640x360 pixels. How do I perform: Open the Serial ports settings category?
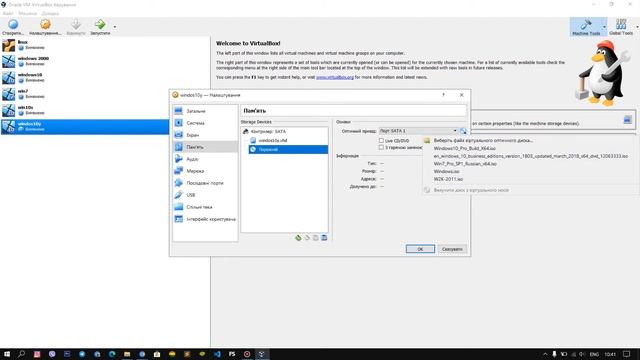coord(205,183)
